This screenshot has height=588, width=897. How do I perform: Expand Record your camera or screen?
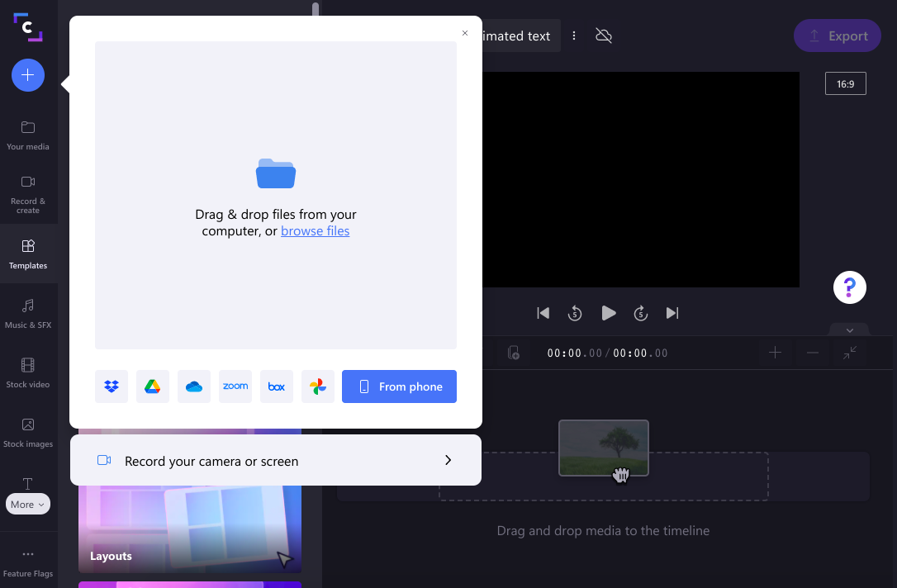pos(276,460)
